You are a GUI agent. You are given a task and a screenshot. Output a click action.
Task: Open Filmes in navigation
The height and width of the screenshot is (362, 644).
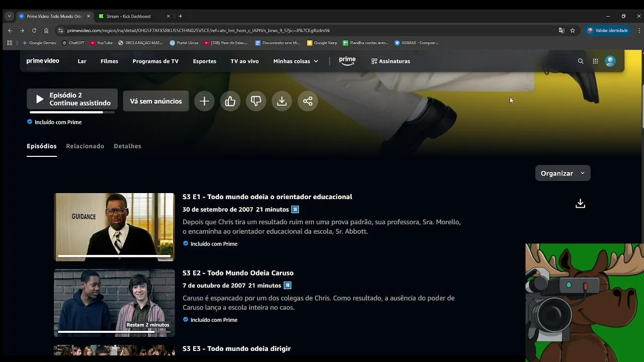coord(109,61)
